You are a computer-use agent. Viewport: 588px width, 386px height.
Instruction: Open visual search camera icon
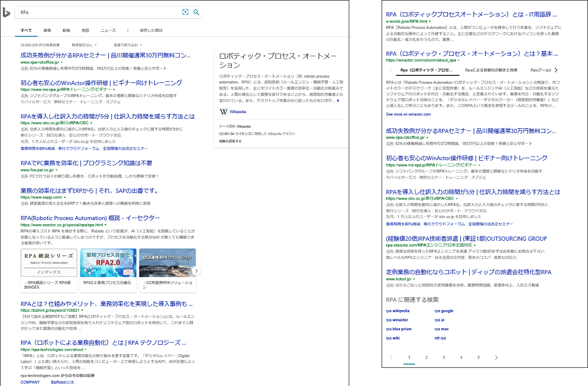(x=185, y=12)
